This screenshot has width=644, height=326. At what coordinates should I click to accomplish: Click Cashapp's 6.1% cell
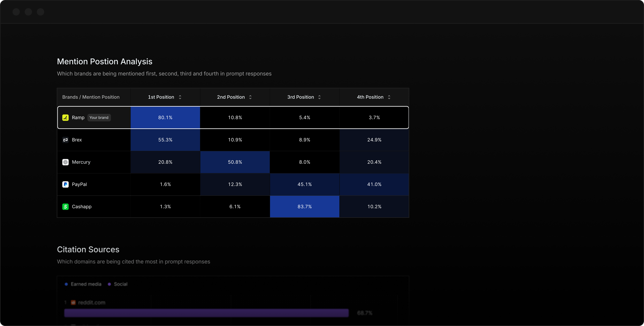(x=235, y=207)
